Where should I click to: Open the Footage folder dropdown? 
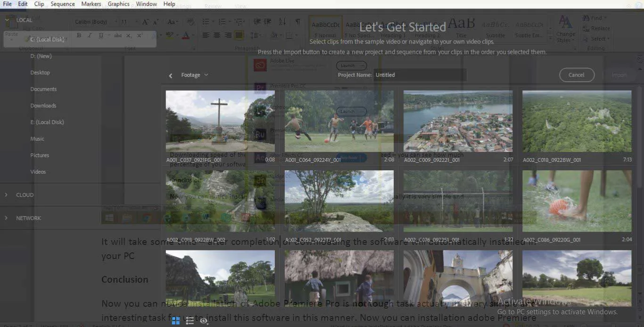[195, 75]
